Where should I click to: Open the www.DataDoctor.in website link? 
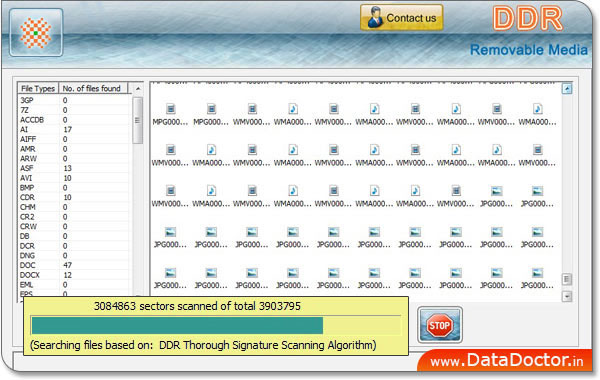click(x=507, y=360)
